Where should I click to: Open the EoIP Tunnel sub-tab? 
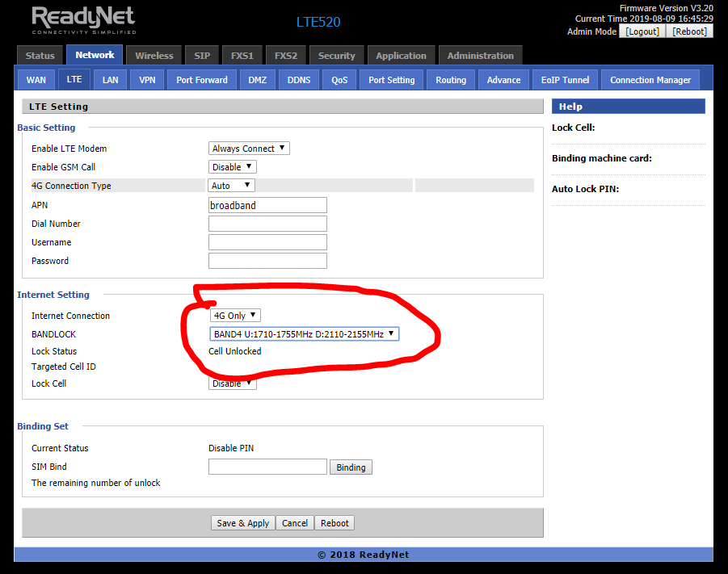point(565,80)
